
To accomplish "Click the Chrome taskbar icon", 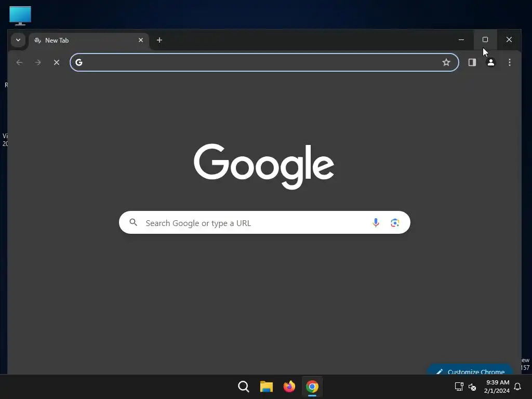I will click(312, 387).
